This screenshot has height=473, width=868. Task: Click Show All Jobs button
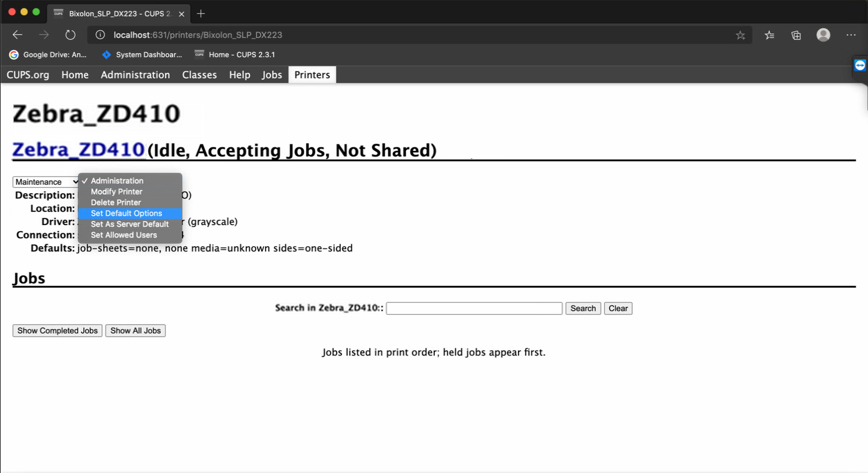tap(136, 330)
